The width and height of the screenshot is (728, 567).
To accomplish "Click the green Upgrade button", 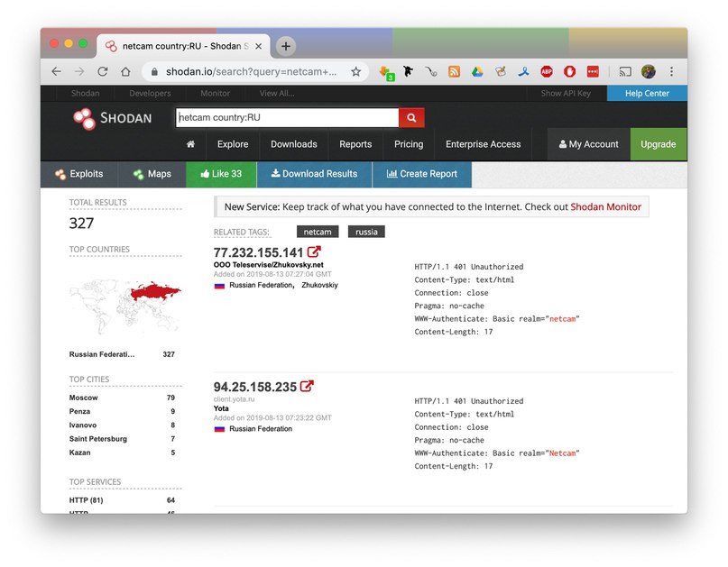I will tap(659, 144).
